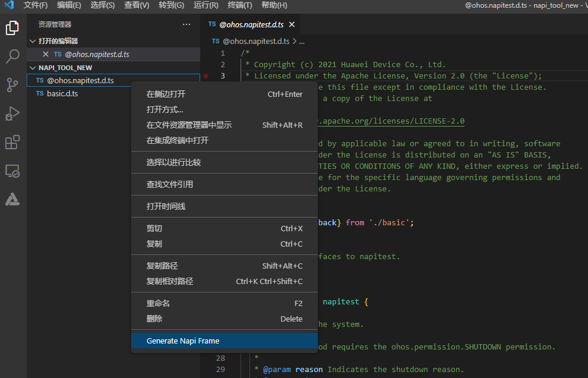The height and width of the screenshot is (378, 588).
Task: Open the Run and Debug icon
Action: (12, 114)
